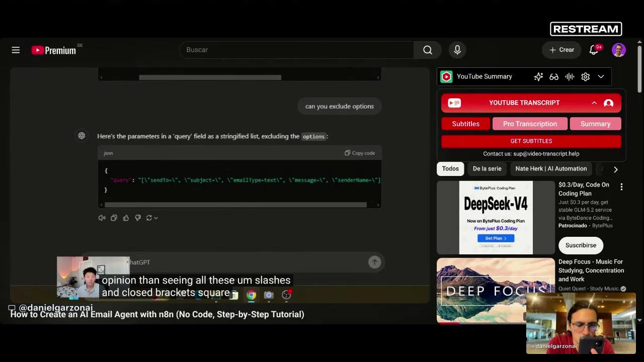
Task: Switch to the Pro Transcription tab
Action: 530,124
